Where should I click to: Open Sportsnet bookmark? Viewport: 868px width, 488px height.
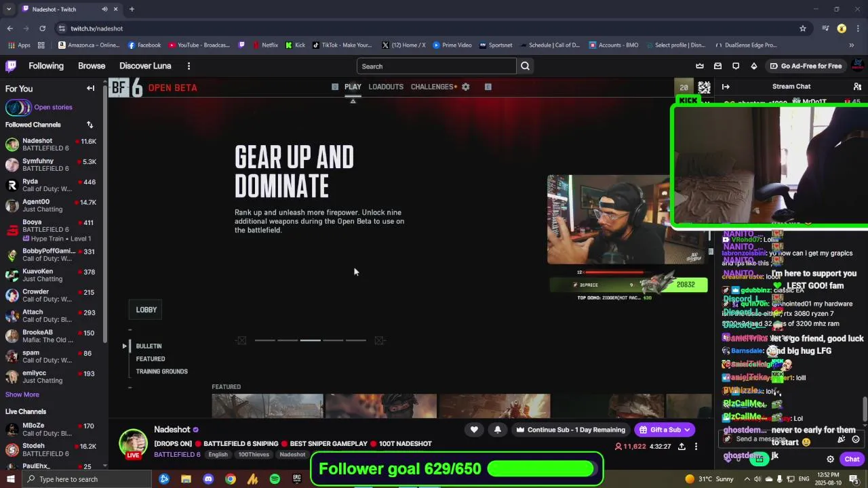(x=496, y=45)
